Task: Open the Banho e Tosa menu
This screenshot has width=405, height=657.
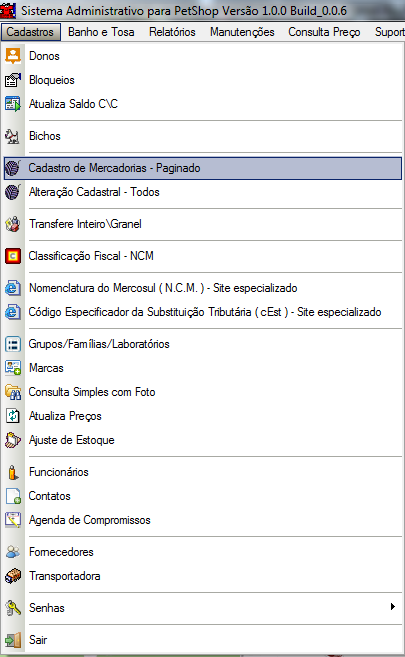Action: pos(101,32)
